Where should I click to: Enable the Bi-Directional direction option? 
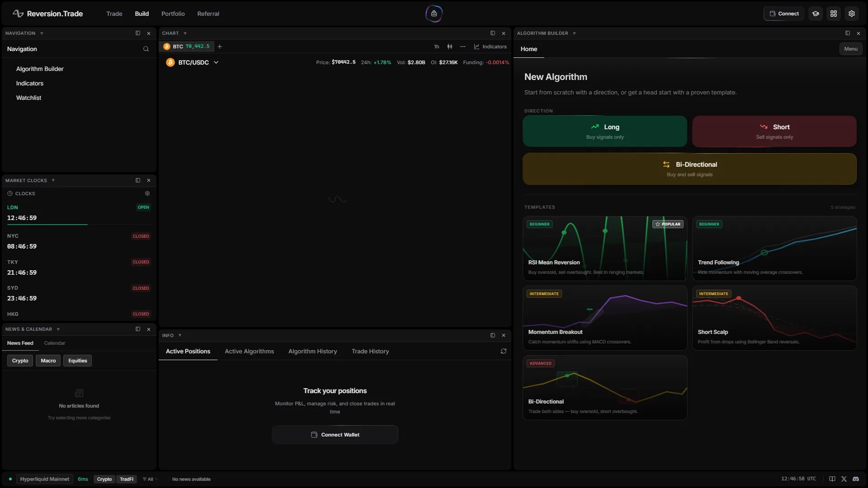point(689,169)
